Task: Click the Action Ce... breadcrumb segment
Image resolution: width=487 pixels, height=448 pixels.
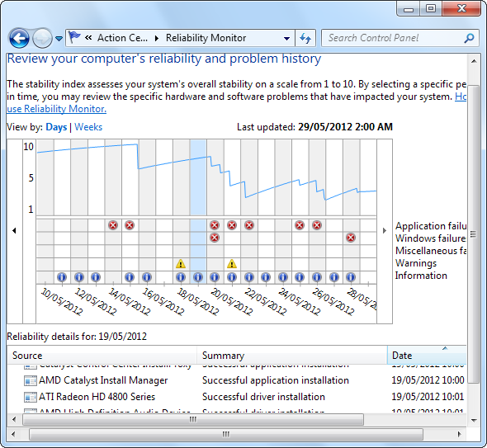Action: tap(122, 38)
